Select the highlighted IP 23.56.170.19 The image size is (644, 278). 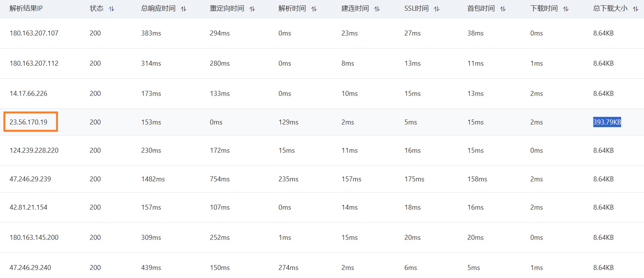(29, 122)
